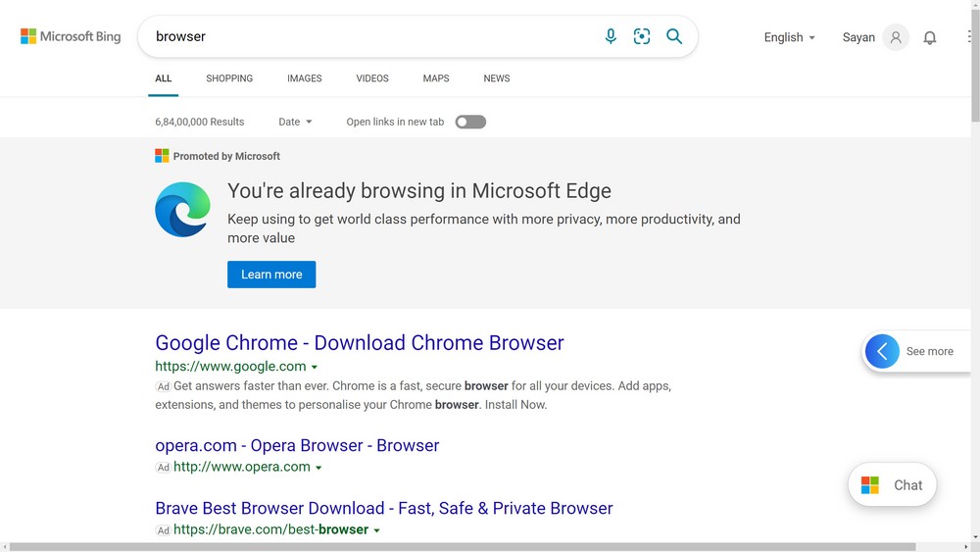Screen dimensions: 980x552
Task: Click the Sayan profile avatar icon
Action: (x=896, y=37)
